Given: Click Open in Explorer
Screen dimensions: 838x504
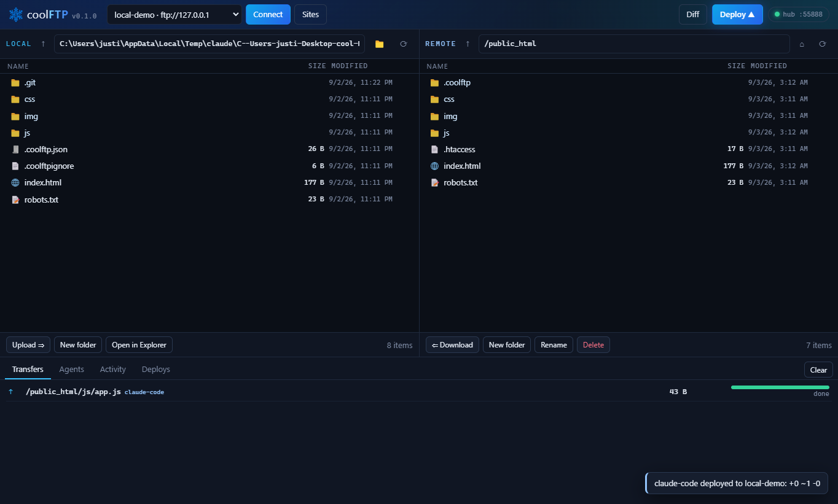Looking at the screenshot, I should point(139,345).
